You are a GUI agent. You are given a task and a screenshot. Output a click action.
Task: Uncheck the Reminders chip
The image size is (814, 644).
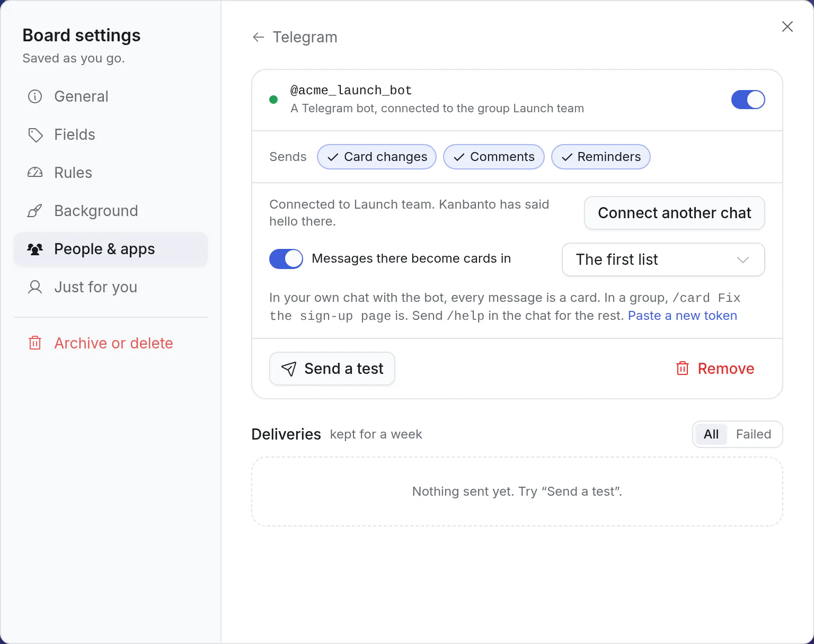[x=601, y=157]
